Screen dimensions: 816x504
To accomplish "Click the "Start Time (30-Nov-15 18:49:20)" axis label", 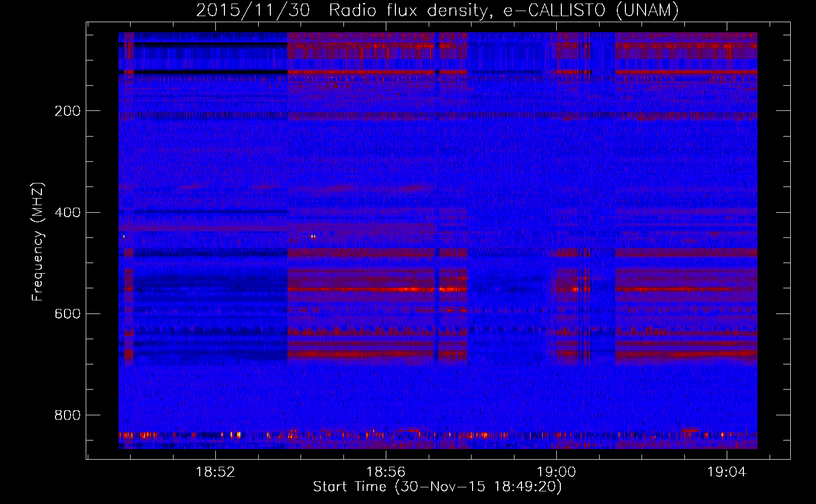I will 437,487.
